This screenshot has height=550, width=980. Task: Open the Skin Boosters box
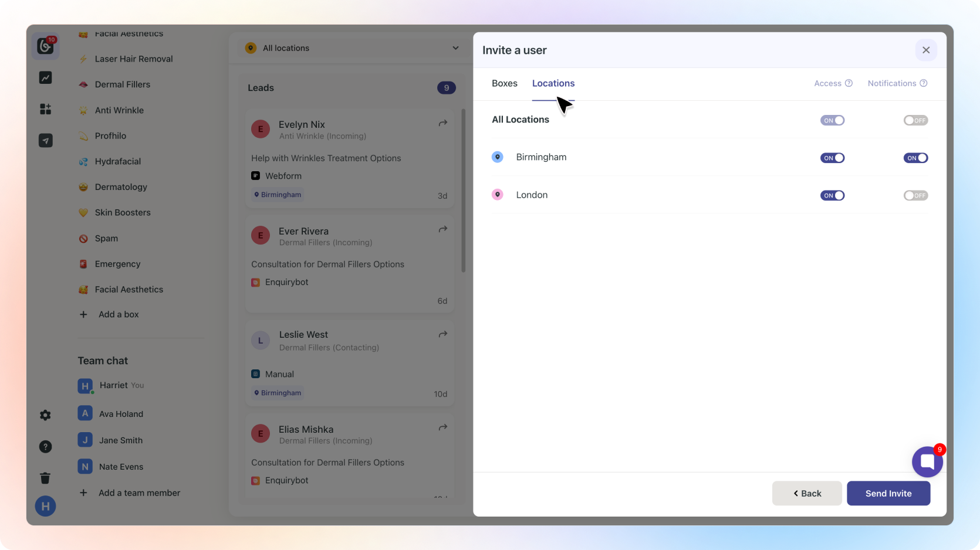(123, 213)
